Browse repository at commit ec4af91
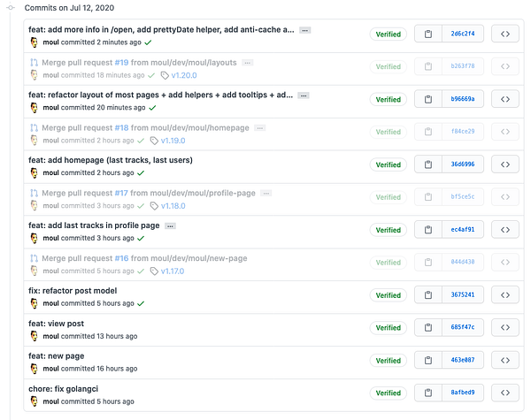Viewport: 531px width, 420px height. coord(505,230)
